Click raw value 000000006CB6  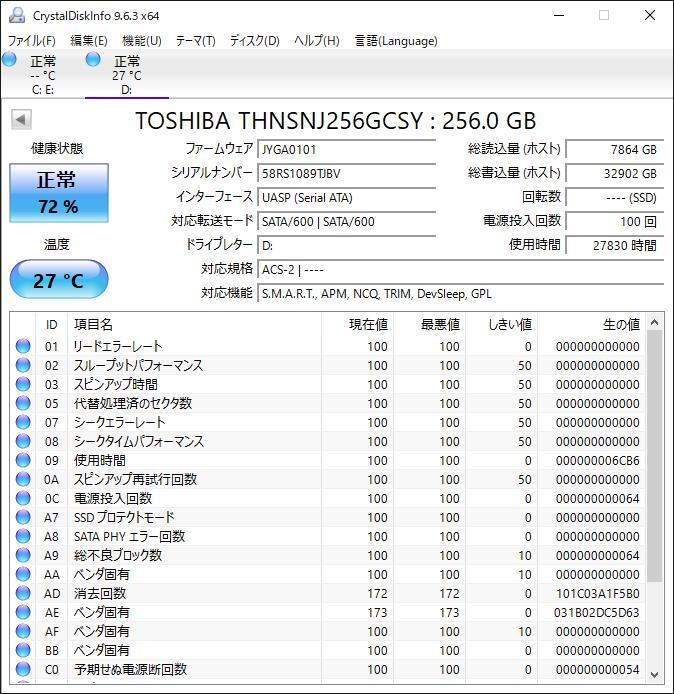coord(597,461)
